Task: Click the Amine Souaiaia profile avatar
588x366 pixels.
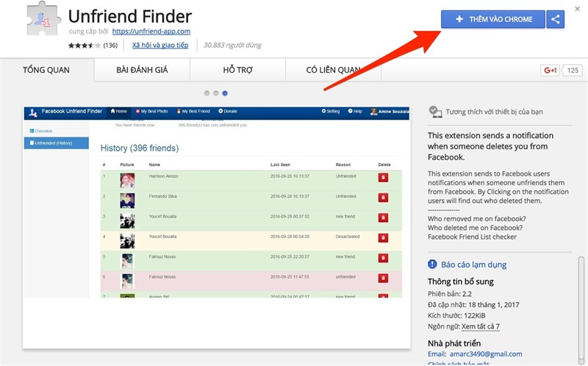Action: coord(373,112)
